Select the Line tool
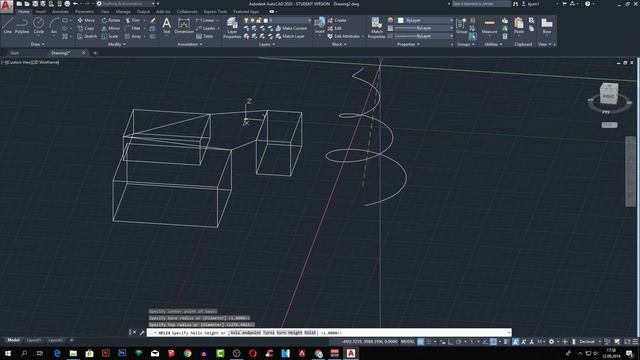 tap(7, 26)
